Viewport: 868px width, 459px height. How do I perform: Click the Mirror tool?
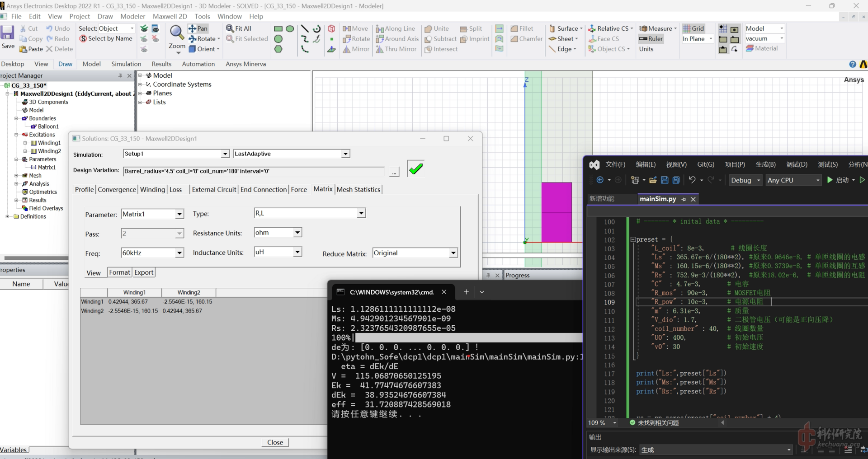pyautogui.click(x=356, y=49)
